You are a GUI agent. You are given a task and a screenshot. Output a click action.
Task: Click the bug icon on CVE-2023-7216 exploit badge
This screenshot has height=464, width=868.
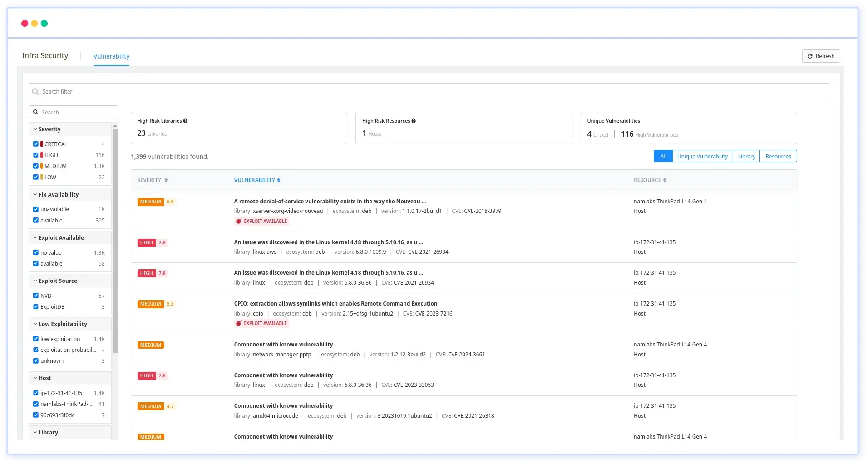click(x=238, y=324)
